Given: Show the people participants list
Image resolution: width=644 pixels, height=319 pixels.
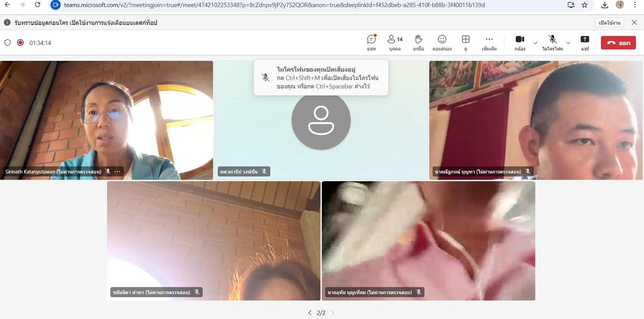Looking at the screenshot, I should (395, 43).
